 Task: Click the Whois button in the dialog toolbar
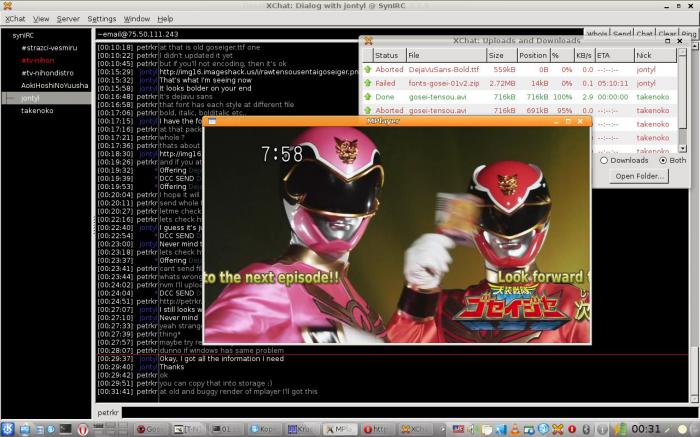click(x=597, y=34)
